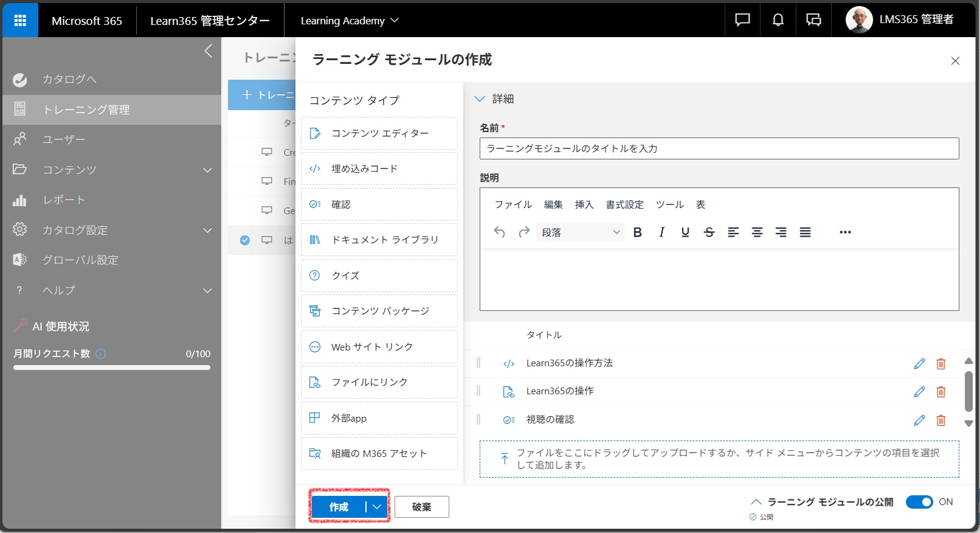Click the info icon beside 月間リクエスト数
Viewport: 980px width, 533px height.
[101, 354]
